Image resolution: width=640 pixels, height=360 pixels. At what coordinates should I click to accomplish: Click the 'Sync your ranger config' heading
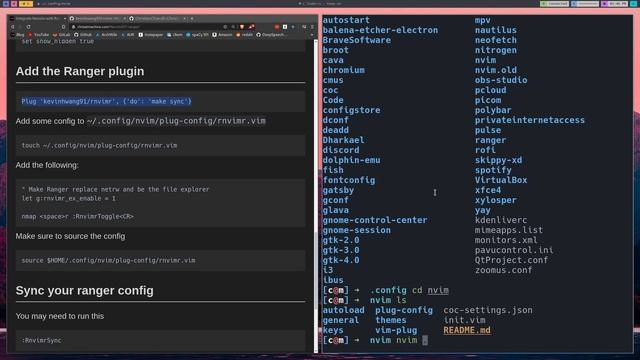pyautogui.click(x=84, y=291)
